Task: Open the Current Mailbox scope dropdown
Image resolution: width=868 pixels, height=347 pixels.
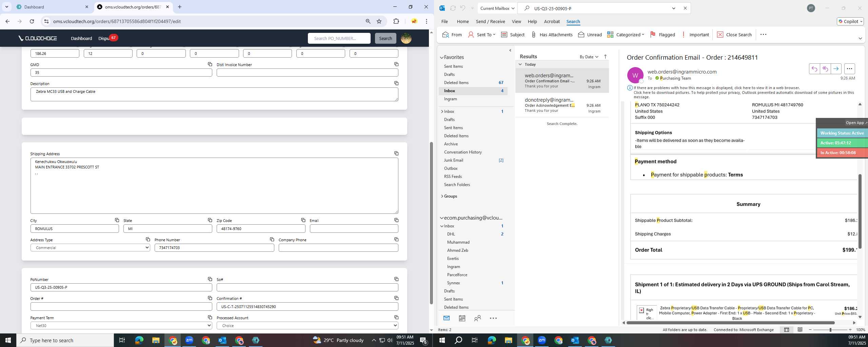Action: 497,8
